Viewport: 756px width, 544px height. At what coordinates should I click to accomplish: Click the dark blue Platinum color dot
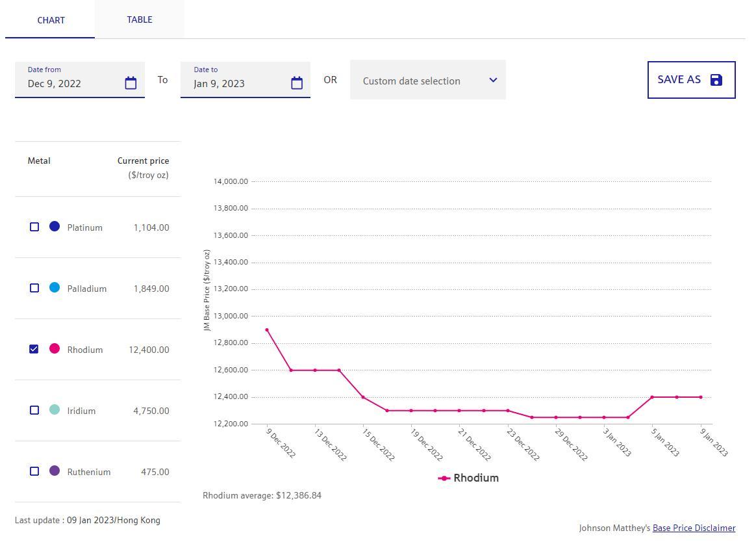(55, 226)
